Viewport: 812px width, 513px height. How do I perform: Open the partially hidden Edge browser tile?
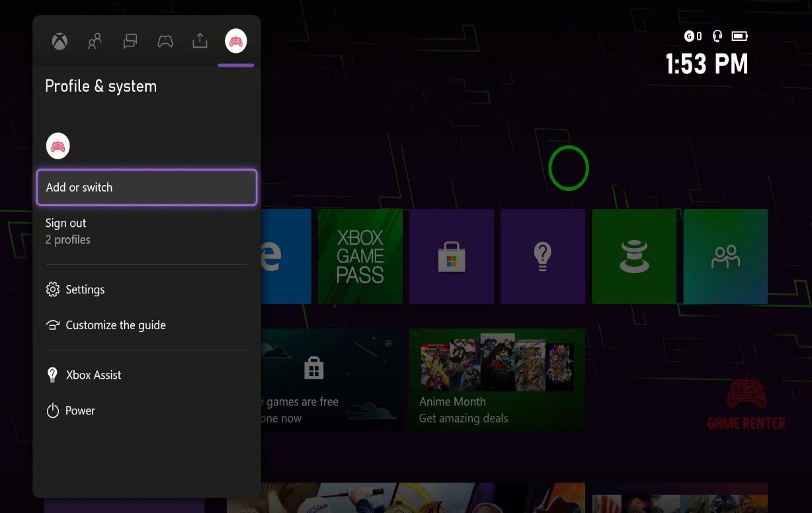pos(286,256)
